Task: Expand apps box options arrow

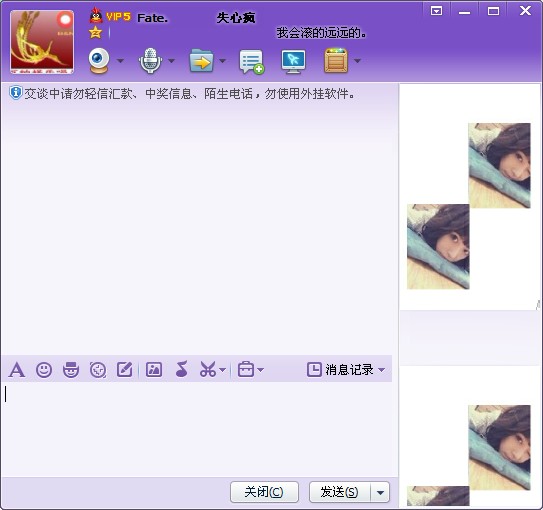Action: (x=357, y=61)
